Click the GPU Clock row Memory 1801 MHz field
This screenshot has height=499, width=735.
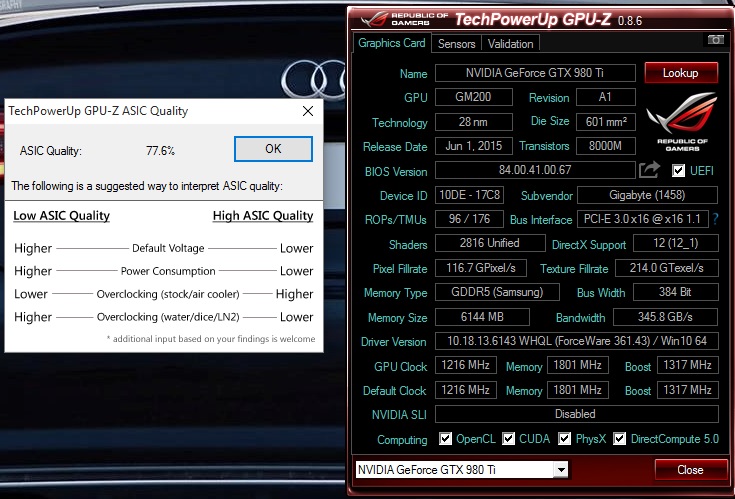(x=578, y=365)
